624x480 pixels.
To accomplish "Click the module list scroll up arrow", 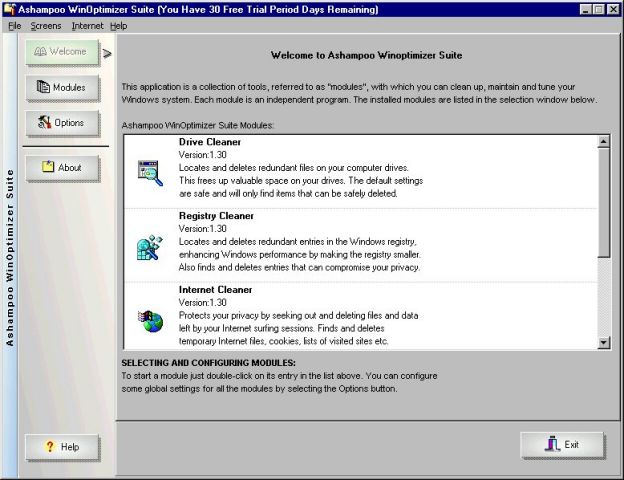I will pos(604,142).
